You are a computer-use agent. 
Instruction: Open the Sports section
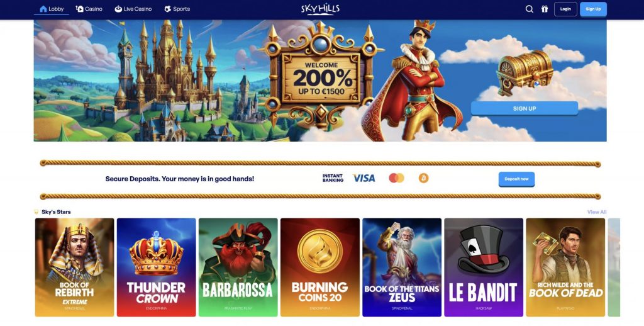pos(177,9)
